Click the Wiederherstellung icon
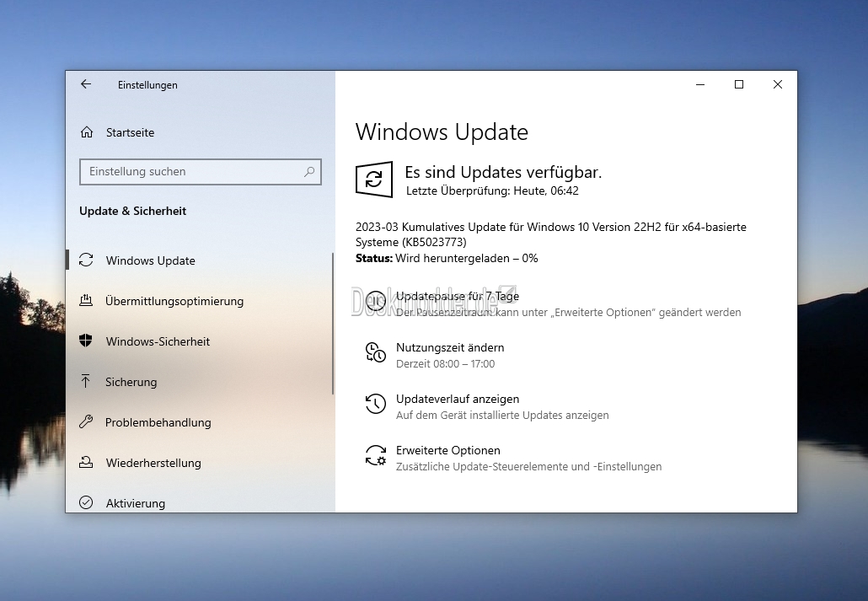The width and height of the screenshot is (868, 601). click(86, 462)
